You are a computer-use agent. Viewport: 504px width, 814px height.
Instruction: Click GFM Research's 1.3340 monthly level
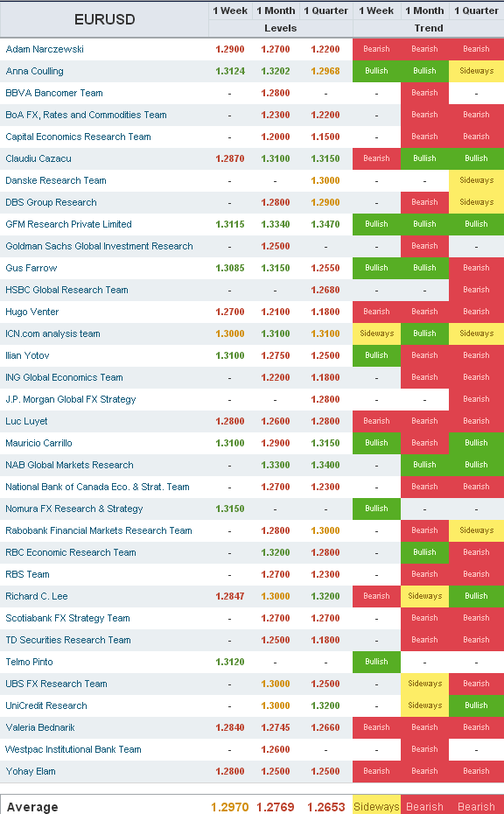275,224
